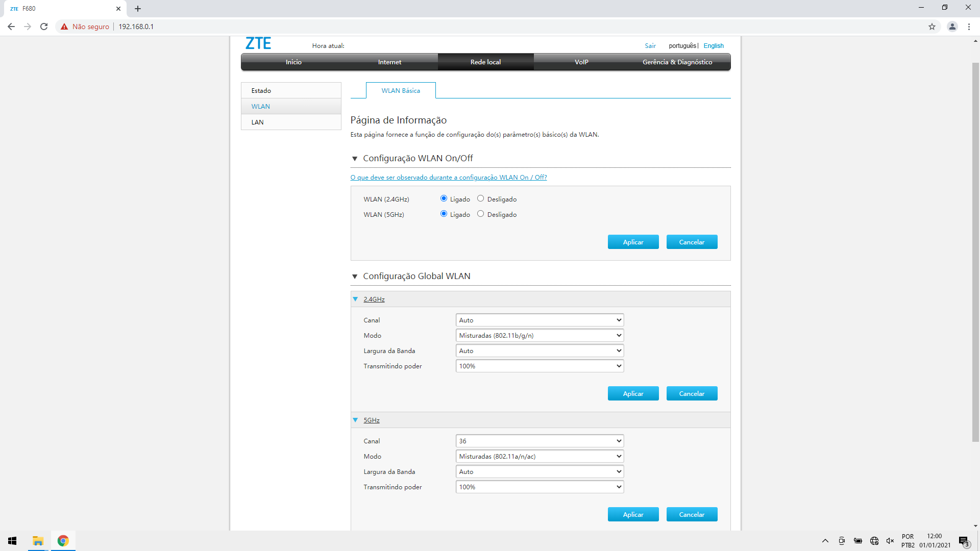Select Desligado for WLAN (2.4GHz)
980x551 pixels.
(480, 198)
